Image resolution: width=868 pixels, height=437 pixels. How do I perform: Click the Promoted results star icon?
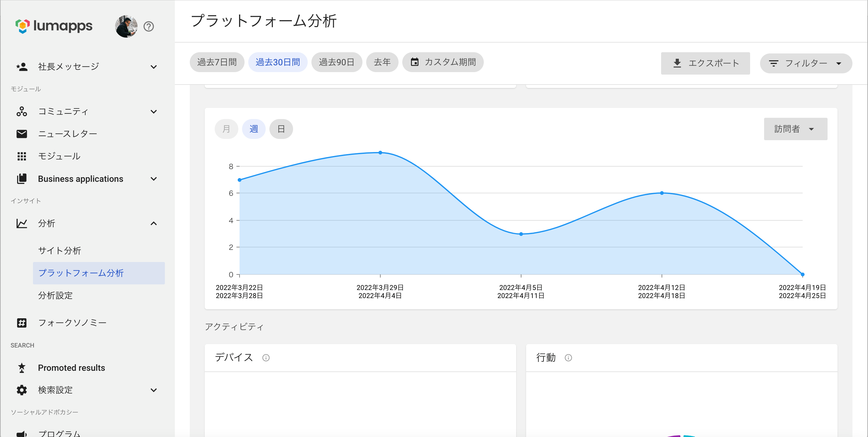click(x=21, y=368)
